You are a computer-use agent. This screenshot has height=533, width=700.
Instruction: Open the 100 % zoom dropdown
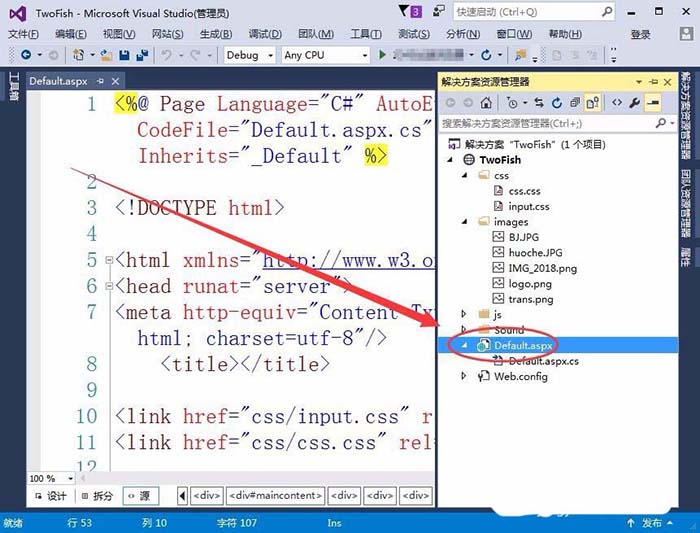pyautogui.click(x=71, y=479)
